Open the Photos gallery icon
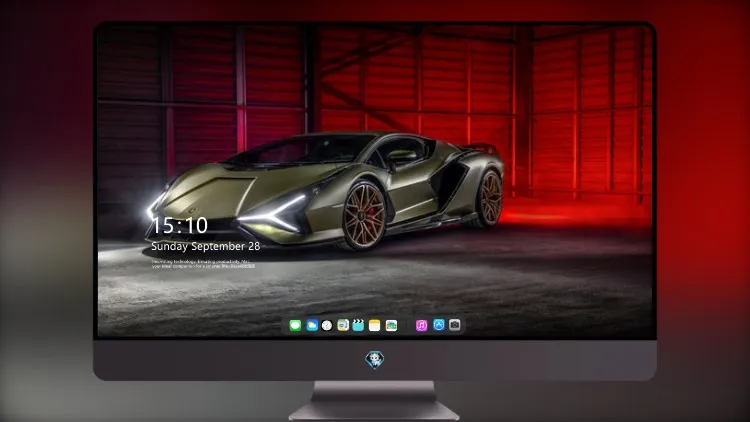Image resolution: width=750 pixels, height=422 pixels. 391,325
